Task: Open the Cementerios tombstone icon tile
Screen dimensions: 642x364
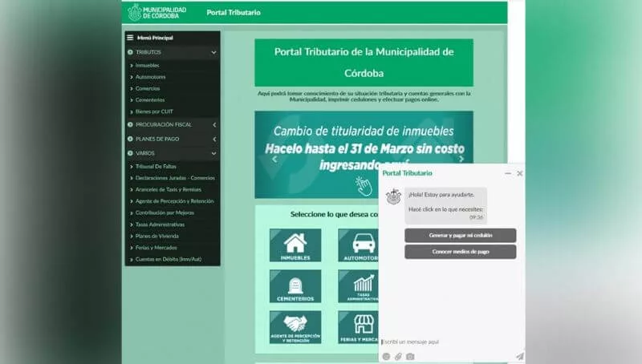Action: pos(295,285)
